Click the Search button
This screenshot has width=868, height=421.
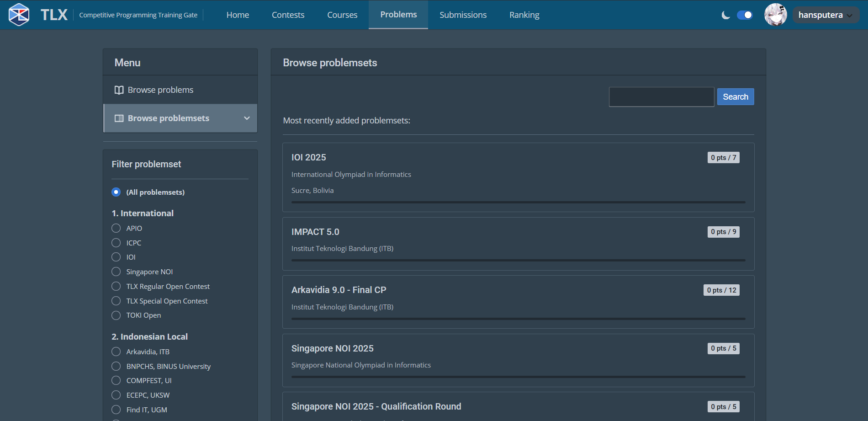[736, 97]
